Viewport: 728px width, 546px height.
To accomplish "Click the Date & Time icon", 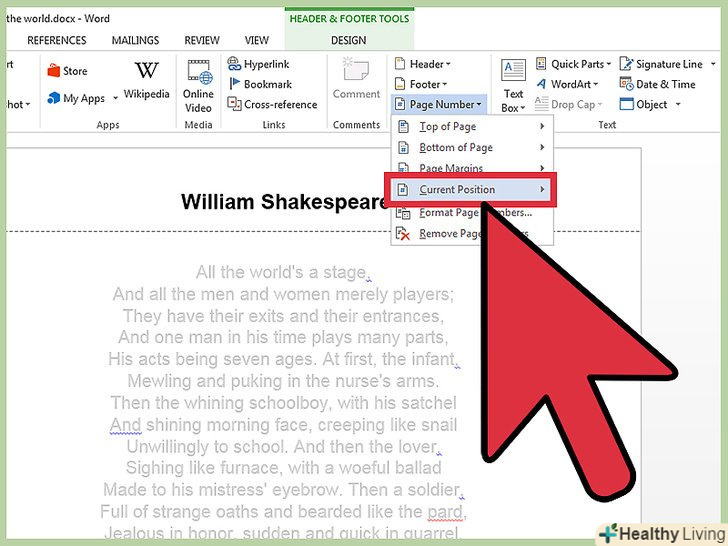I will point(626,84).
